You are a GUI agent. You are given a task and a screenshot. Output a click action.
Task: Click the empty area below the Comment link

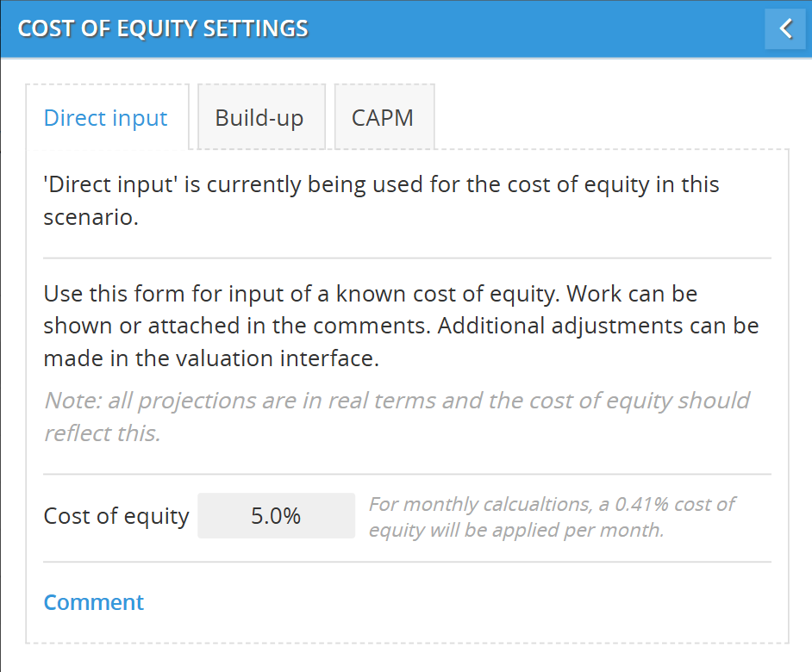407,629
